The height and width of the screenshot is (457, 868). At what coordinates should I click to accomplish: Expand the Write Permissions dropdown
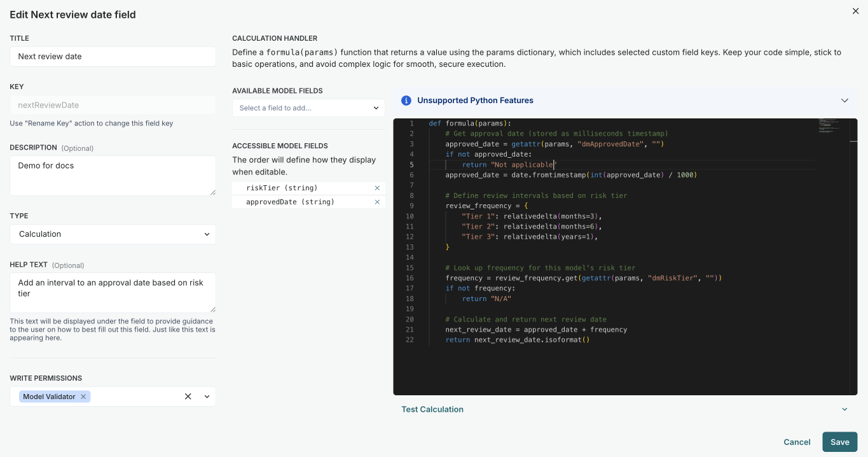pyautogui.click(x=207, y=396)
